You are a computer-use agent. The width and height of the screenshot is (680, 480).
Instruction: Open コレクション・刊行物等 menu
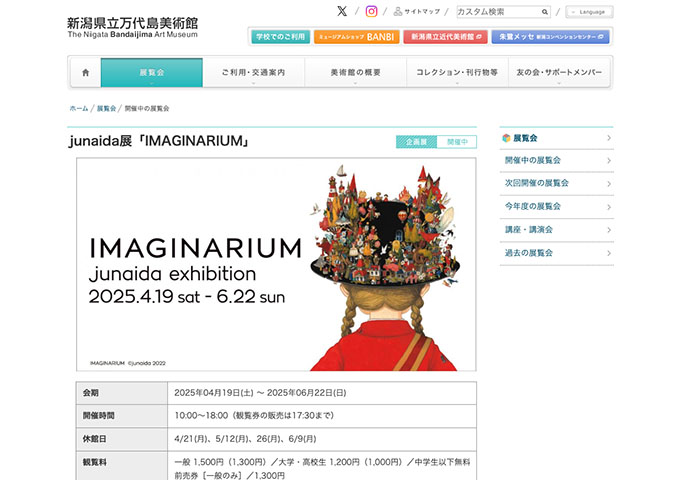[x=457, y=72]
